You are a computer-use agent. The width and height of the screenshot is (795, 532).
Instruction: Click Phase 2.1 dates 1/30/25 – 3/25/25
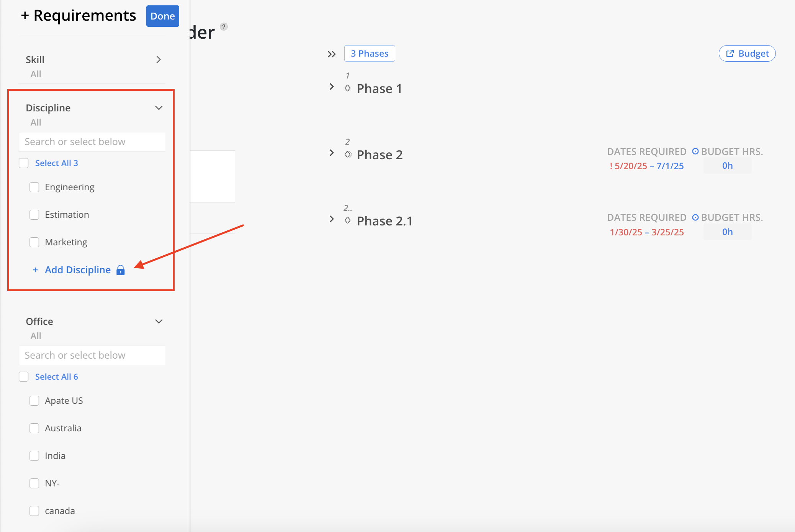click(x=647, y=232)
